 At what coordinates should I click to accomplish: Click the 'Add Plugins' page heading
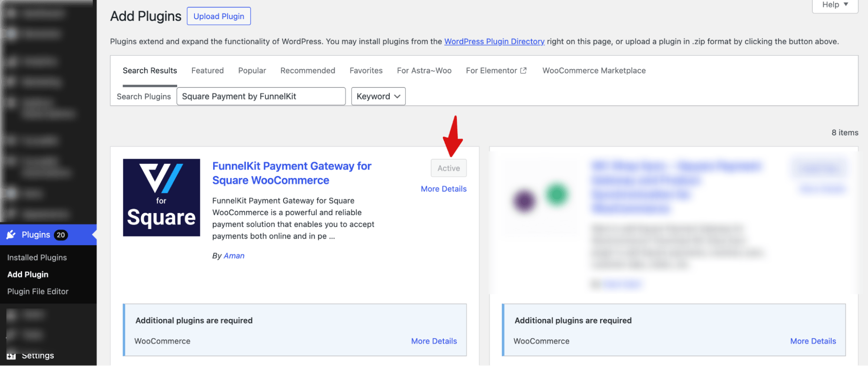click(145, 16)
